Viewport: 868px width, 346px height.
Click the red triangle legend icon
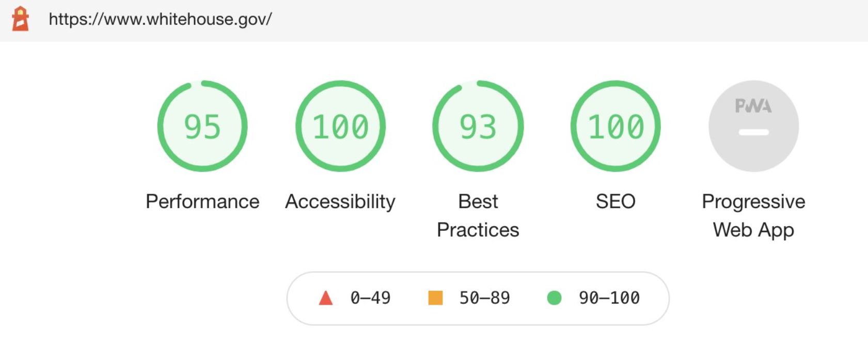pos(326,298)
